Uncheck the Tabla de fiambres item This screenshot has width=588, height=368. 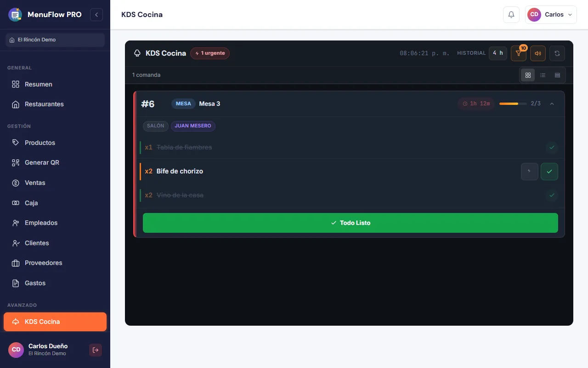[x=552, y=148]
